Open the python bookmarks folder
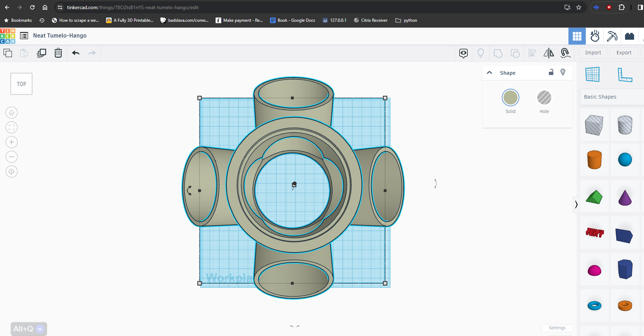644x336 pixels. pyautogui.click(x=406, y=20)
